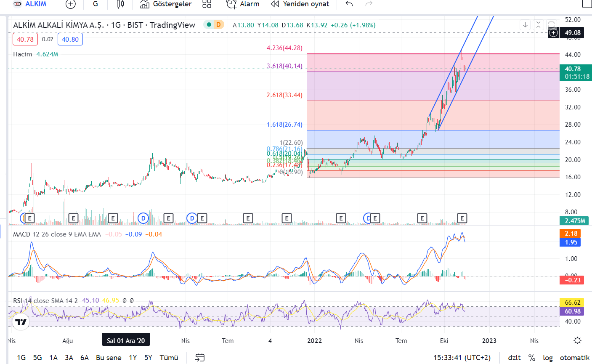
Task: Open the Göstergeler indicators menu
Action: coord(166,4)
